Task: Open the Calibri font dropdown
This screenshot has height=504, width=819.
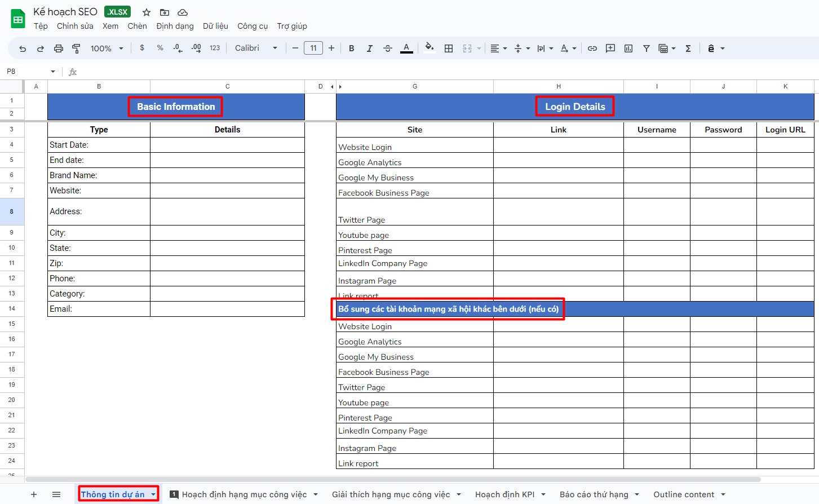Action: click(256, 48)
